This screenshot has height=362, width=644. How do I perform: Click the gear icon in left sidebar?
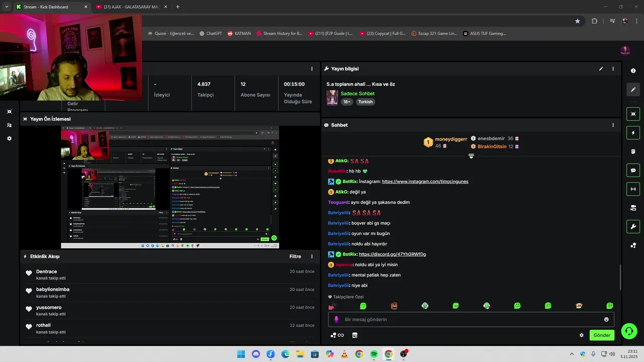pos(9,138)
